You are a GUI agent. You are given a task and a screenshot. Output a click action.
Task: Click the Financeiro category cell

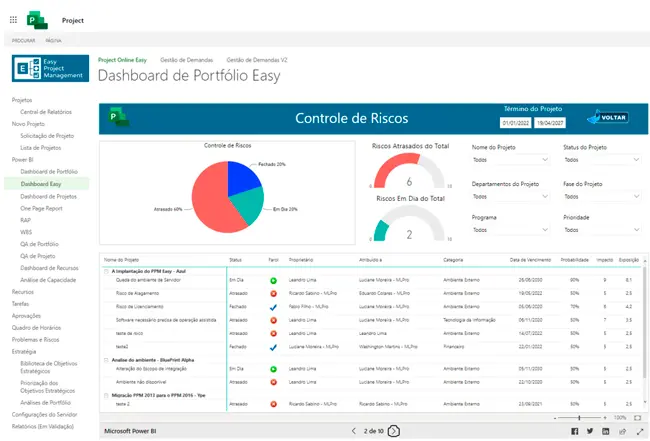tap(454, 346)
